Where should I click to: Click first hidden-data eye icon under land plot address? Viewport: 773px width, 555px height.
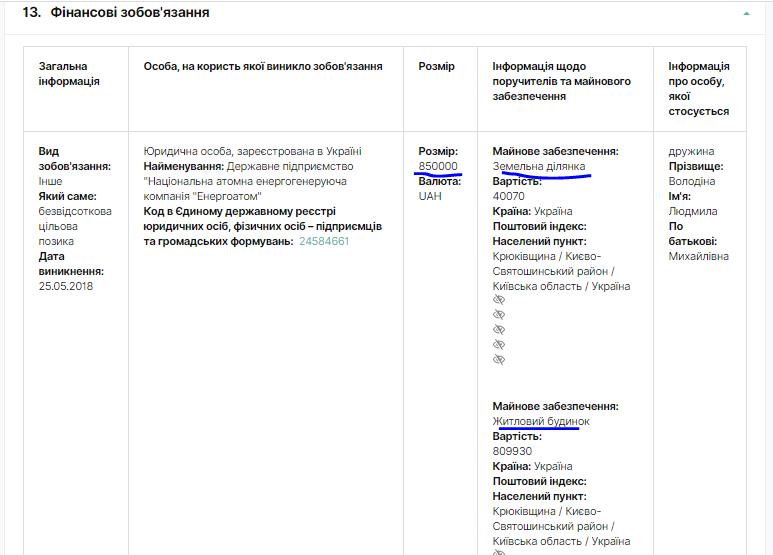[499, 300]
